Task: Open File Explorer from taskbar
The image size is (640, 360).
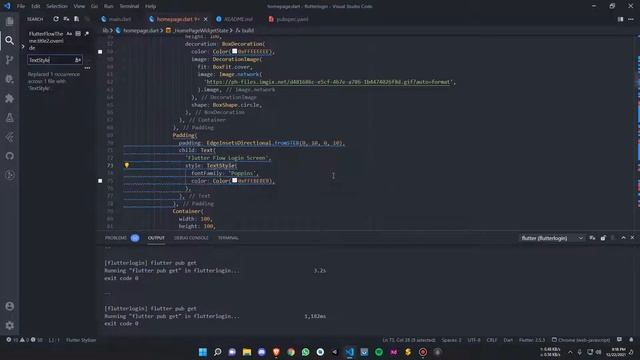Action: point(247,352)
